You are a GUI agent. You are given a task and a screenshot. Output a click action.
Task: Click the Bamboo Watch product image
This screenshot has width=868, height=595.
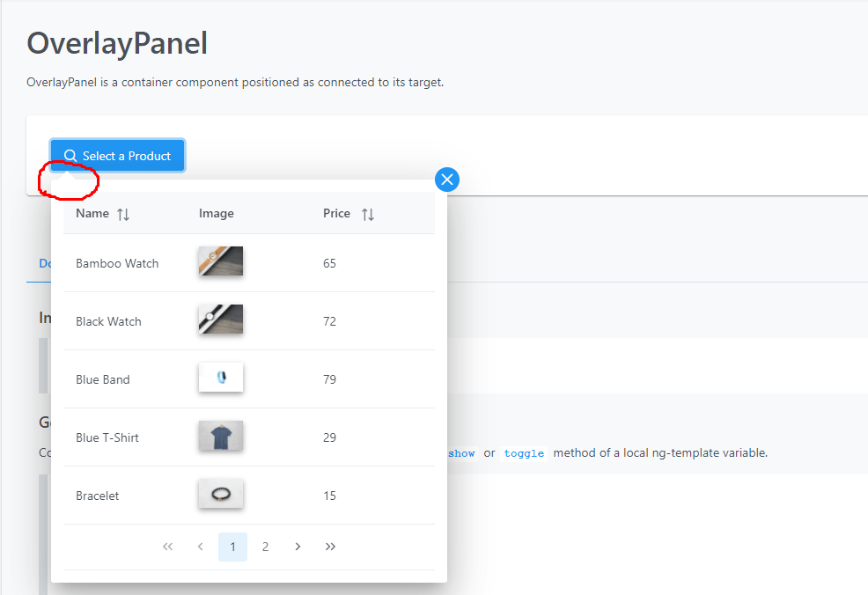point(220,262)
